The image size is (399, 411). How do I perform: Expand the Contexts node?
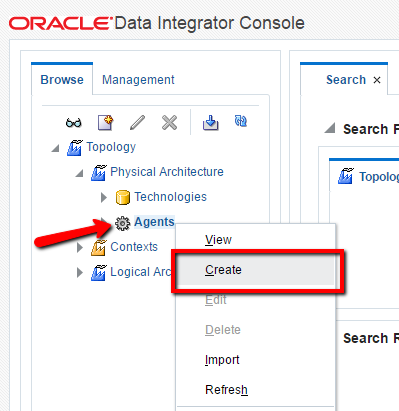click(80, 247)
